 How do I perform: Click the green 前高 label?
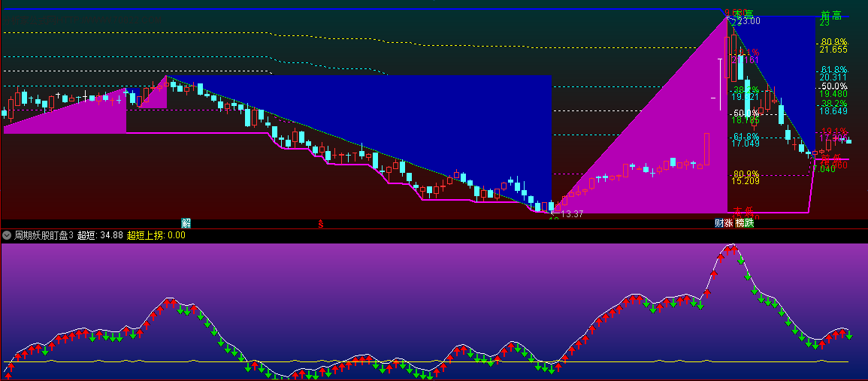pyautogui.click(x=831, y=16)
